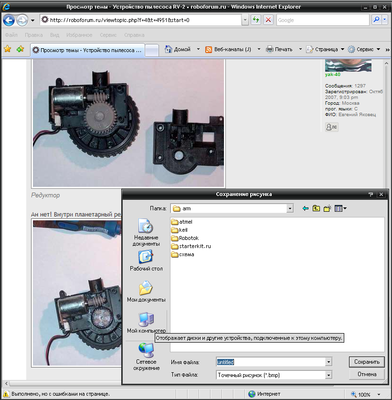Expand the file type dropdown
The image size is (392, 400).
tap(329, 375)
